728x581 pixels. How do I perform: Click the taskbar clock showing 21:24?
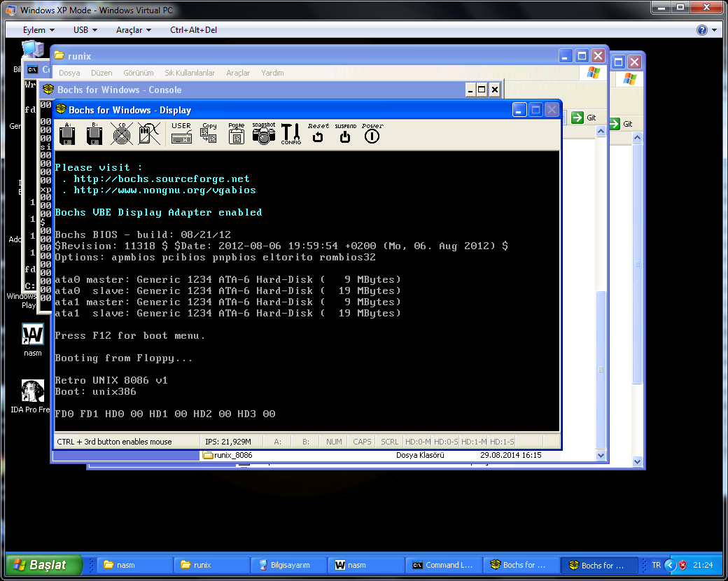[x=703, y=565]
